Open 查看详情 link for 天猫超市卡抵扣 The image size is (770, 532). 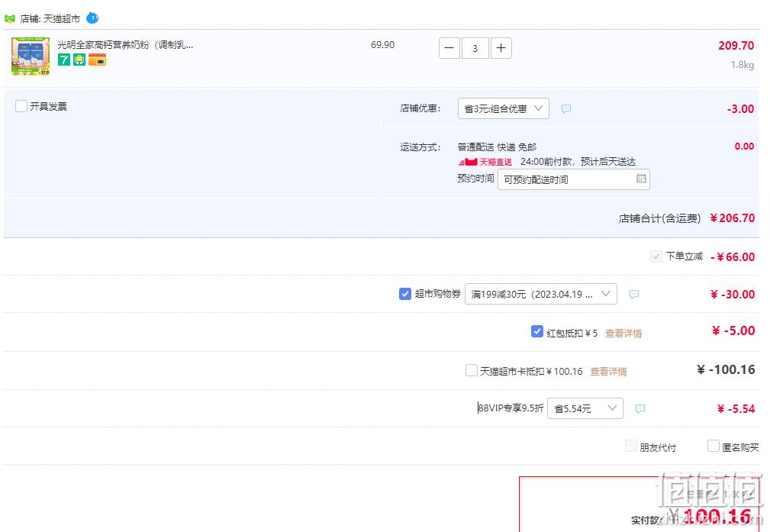click(x=608, y=372)
